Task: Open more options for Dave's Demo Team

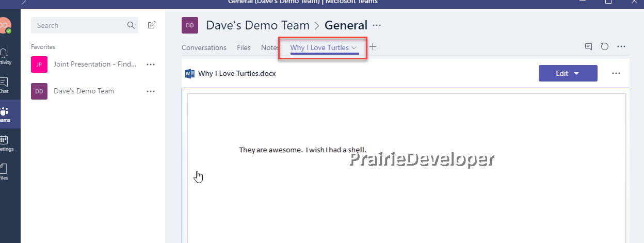Action: pyautogui.click(x=151, y=91)
